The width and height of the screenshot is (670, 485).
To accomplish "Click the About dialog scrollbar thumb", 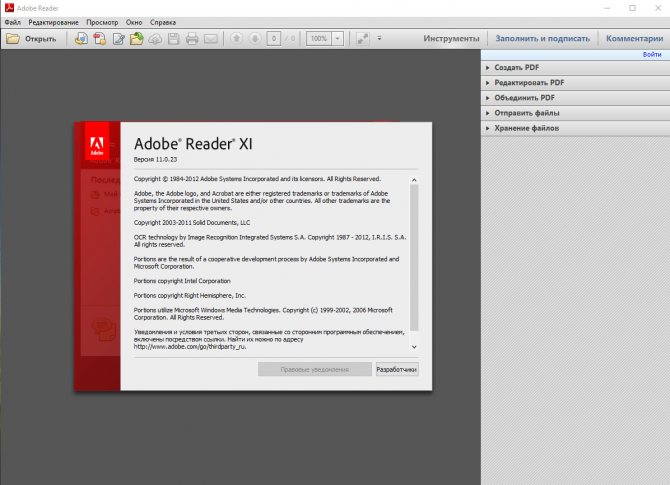I will tap(414, 258).
